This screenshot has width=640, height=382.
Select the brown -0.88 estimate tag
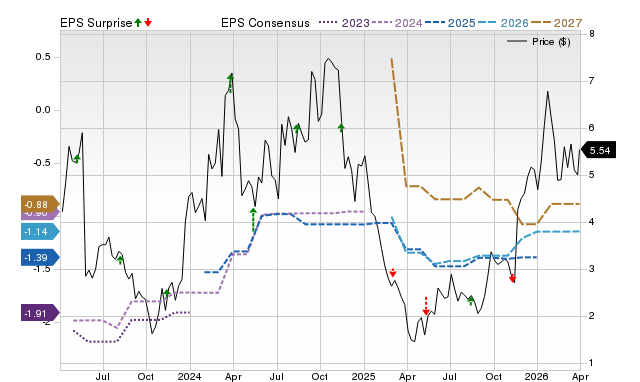click(40, 204)
